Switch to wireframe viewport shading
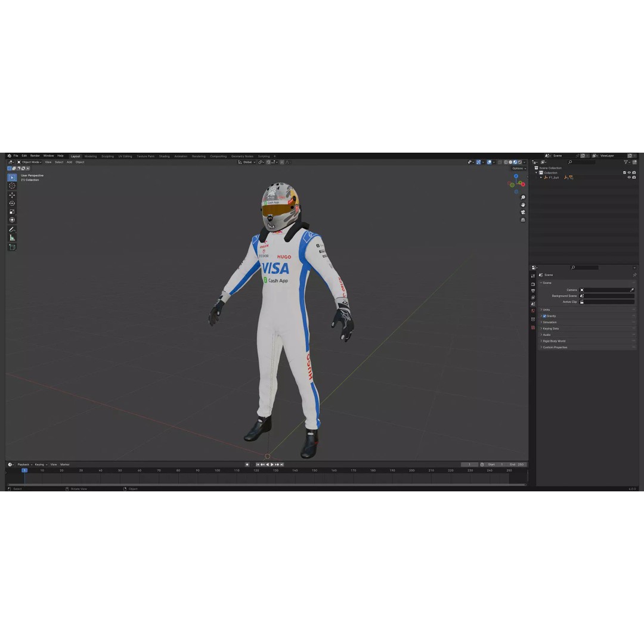Screen dimensions: 644x644 pyautogui.click(x=506, y=162)
